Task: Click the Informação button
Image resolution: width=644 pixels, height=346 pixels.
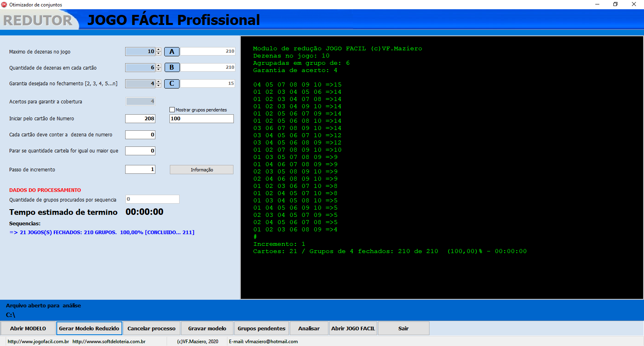Action: click(201, 170)
